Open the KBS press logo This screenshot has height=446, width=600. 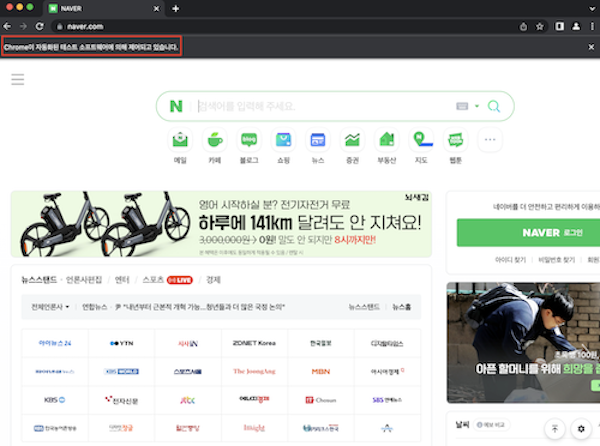55,400
